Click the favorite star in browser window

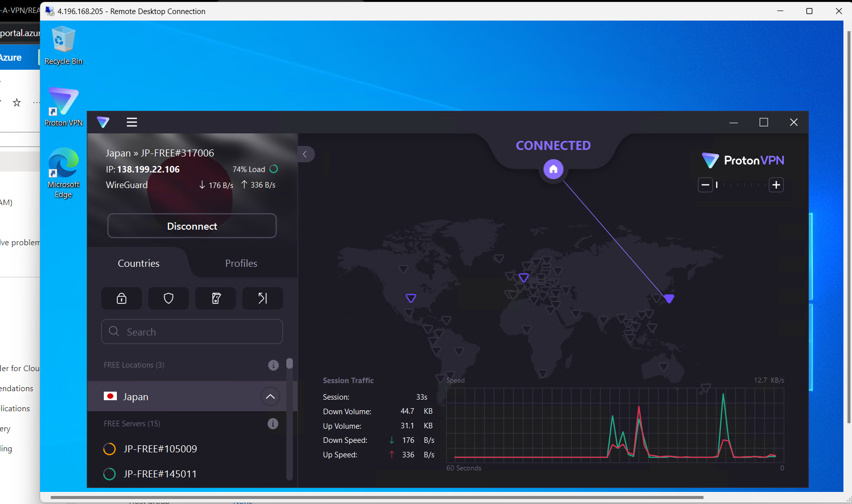[17, 103]
